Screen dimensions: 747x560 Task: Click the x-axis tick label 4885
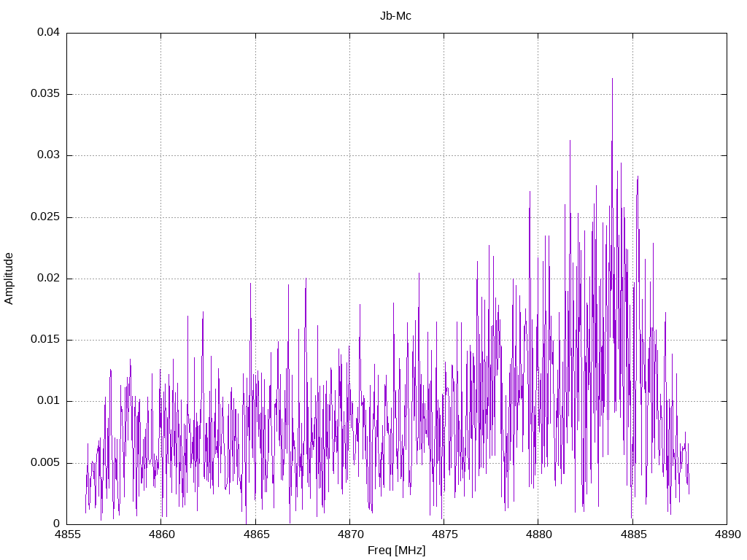pyautogui.click(x=632, y=534)
